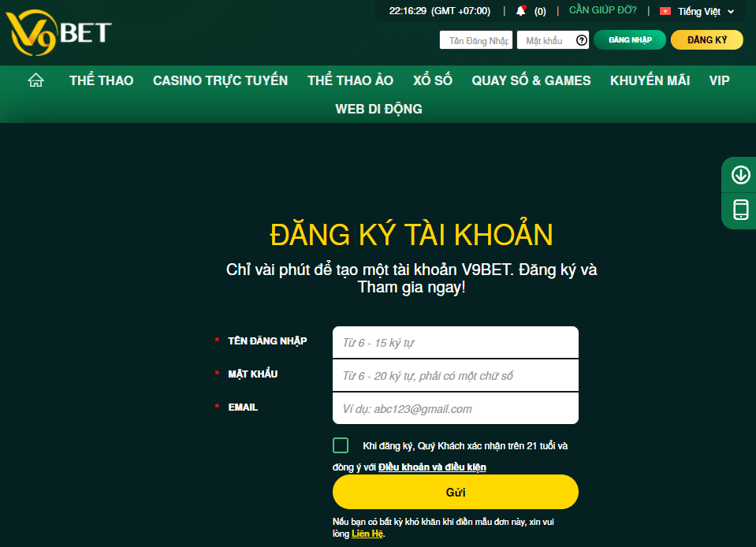Open the notification bell
The height and width of the screenshot is (547, 756).
521,10
